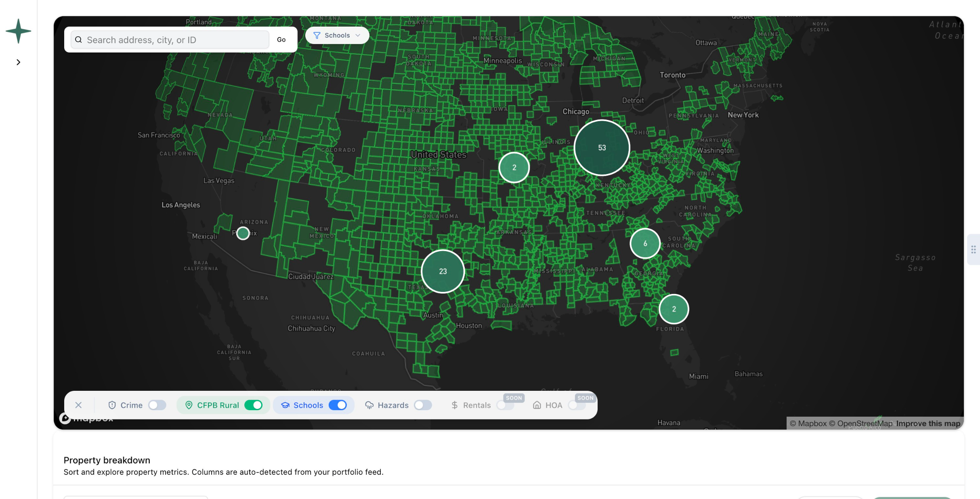Click the Schools graduation cap icon
The width and height of the screenshot is (980, 499).
pos(285,405)
